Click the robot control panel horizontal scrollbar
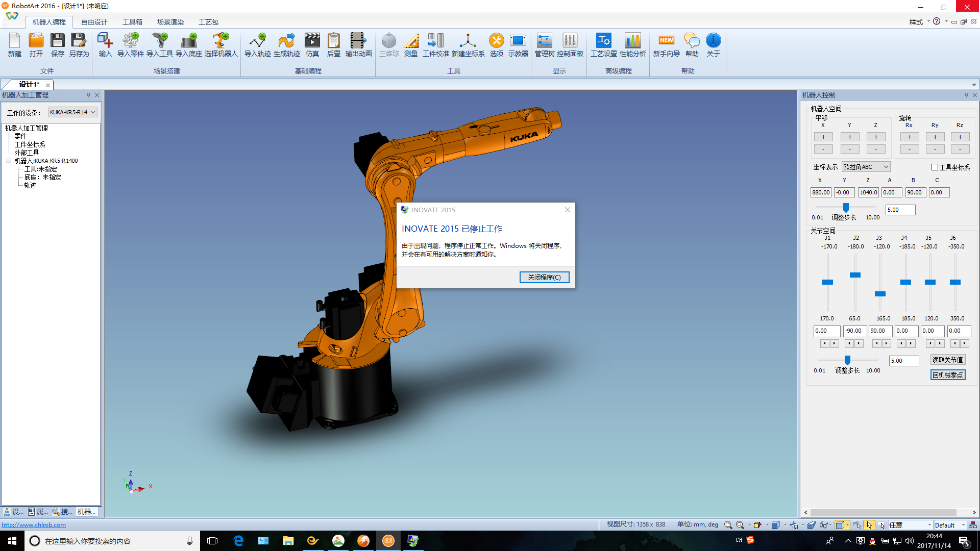Screen dimensions: 980x551 point(884,512)
